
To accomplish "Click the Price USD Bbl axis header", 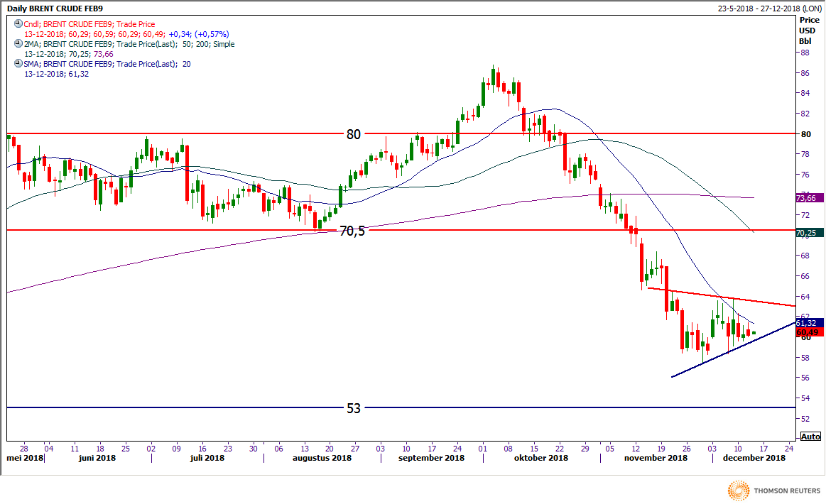I will pos(809,31).
